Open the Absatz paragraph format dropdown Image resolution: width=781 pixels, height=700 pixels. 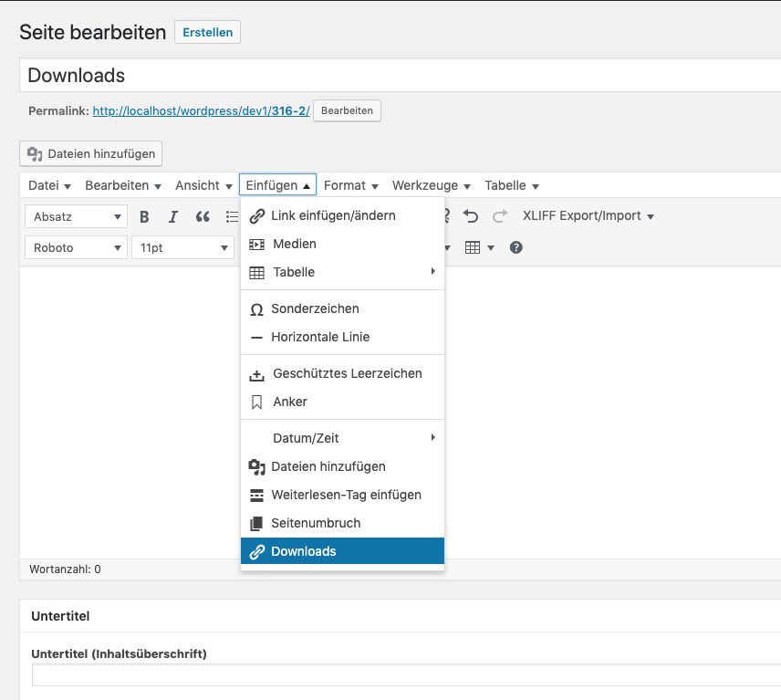tap(76, 216)
